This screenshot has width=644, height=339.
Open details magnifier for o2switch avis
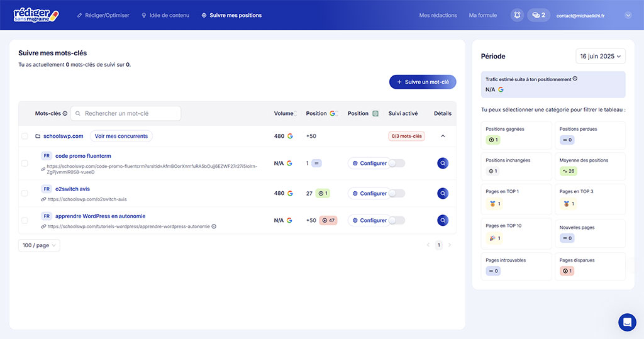pyautogui.click(x=443, y=193)
